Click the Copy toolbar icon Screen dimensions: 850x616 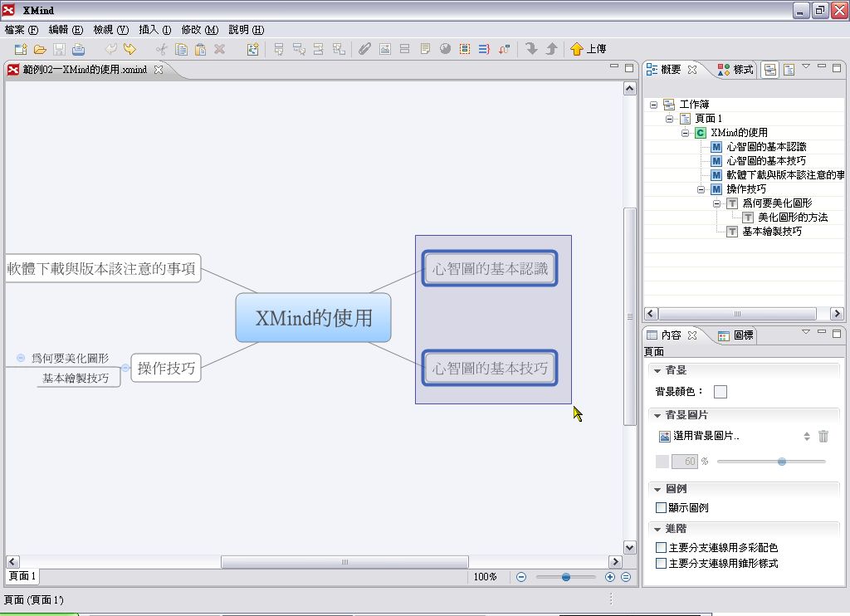tap(181, 49)
